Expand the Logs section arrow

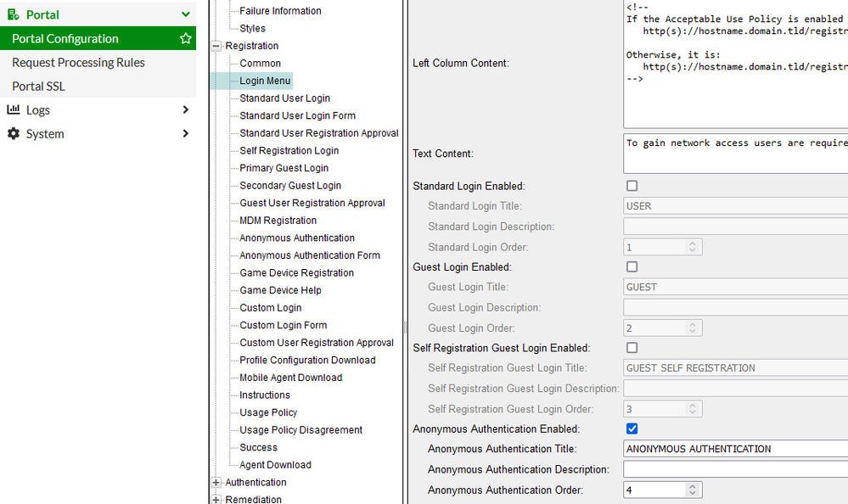pyautogui.click(x=186, y=109)
